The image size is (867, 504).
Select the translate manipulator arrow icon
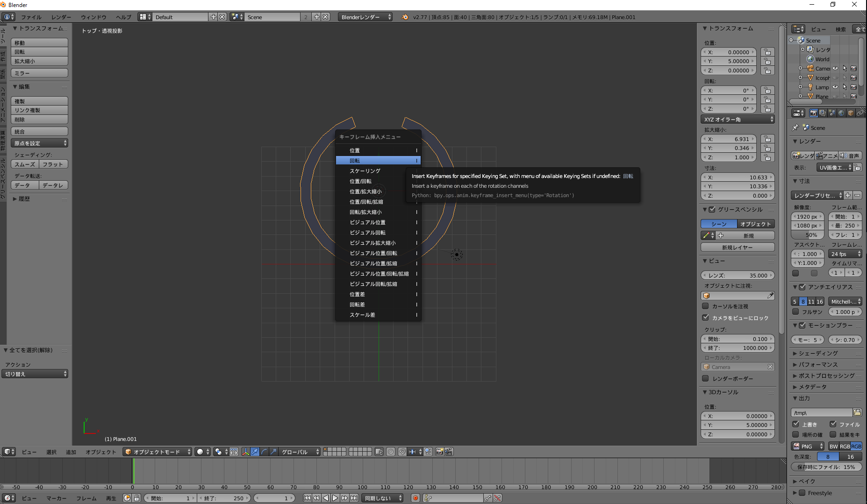[x=255, y=452]
